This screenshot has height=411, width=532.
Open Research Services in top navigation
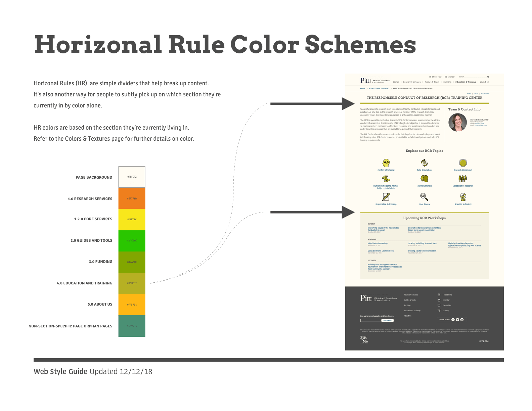(412, 82)
